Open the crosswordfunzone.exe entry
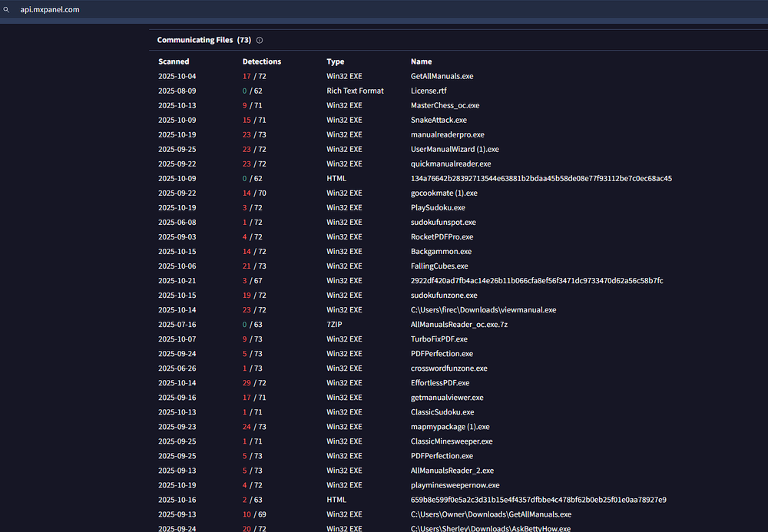The height and width of the screenshot is (532, 768). click(449, 368)
